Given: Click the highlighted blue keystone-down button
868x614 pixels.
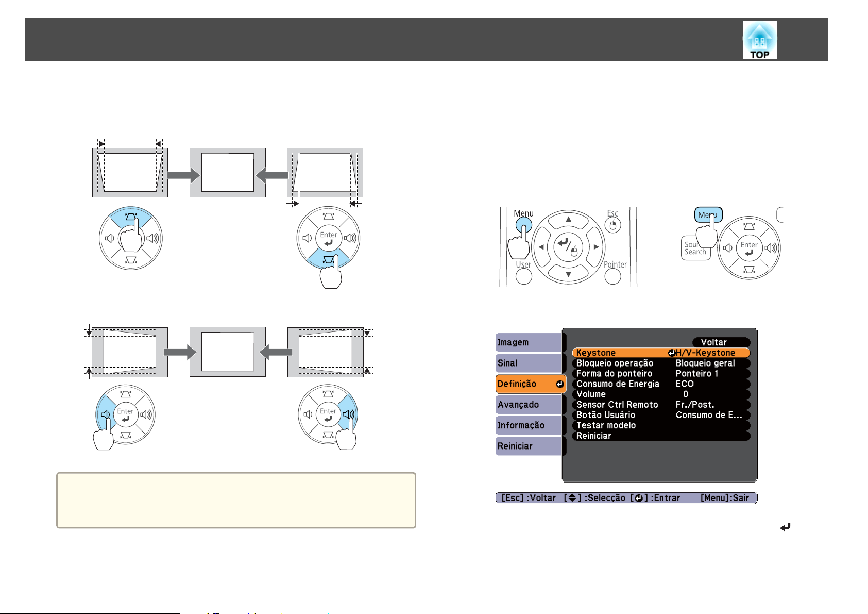Looking at the screenshot, I should tap(328, 260).
